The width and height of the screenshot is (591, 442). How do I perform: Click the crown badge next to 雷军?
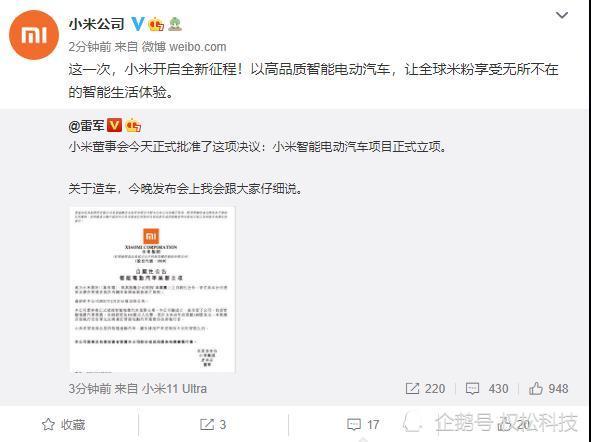pyautogui.click(x=133, y=125)
